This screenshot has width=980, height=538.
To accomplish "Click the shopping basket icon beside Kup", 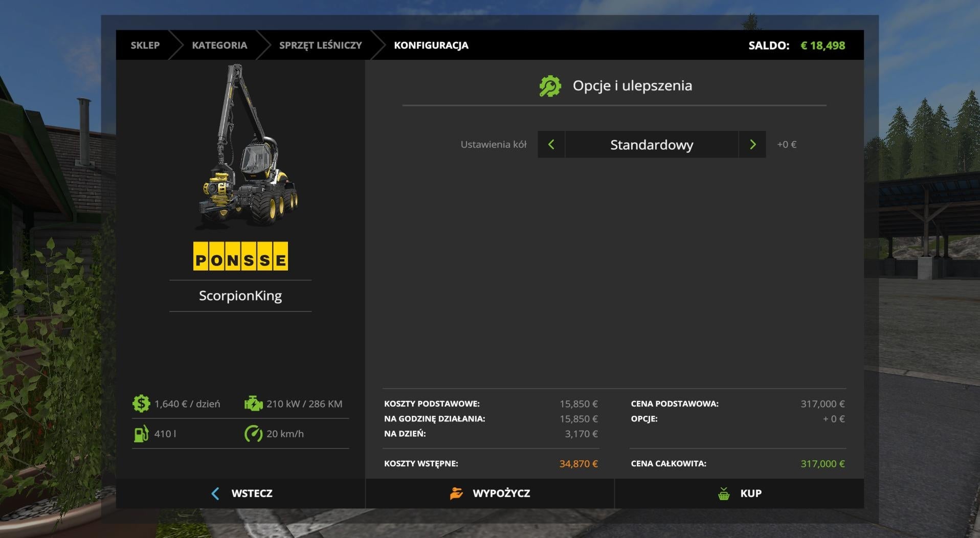I will 724,494.
